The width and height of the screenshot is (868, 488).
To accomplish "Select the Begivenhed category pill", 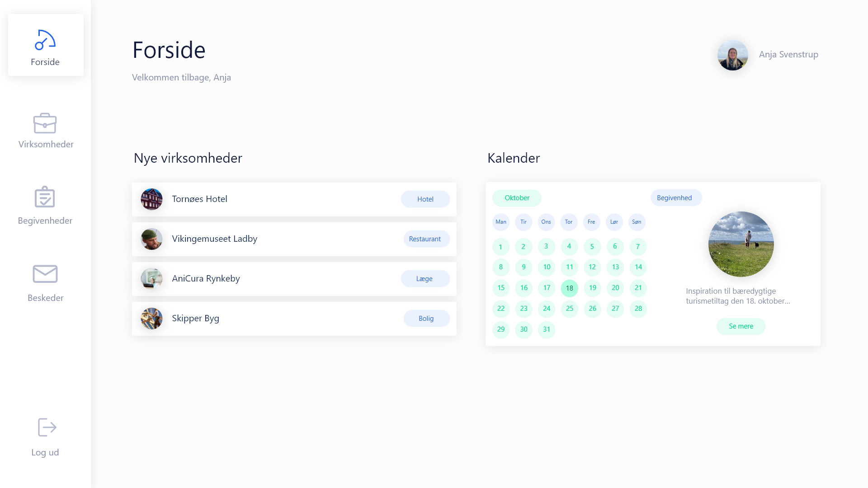I will click(x=676, y=198).
